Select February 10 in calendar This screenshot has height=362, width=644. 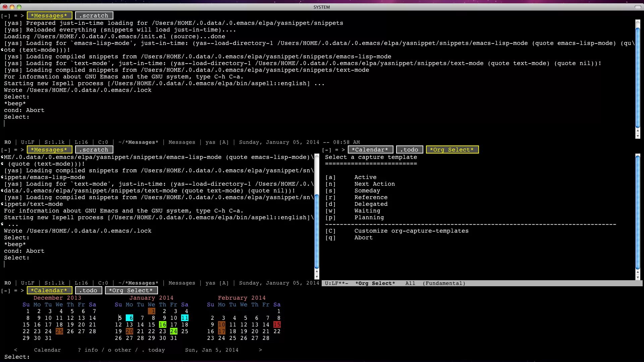[222, 324]
